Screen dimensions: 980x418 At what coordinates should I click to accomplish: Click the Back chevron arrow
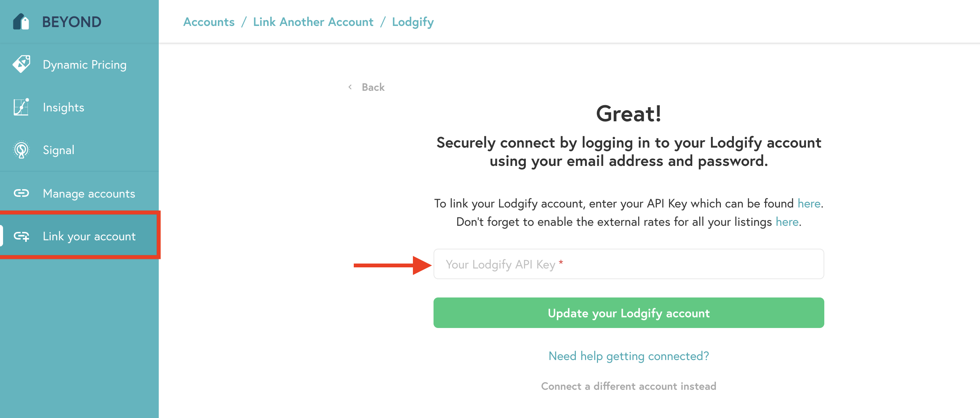[x=350, y=87]
